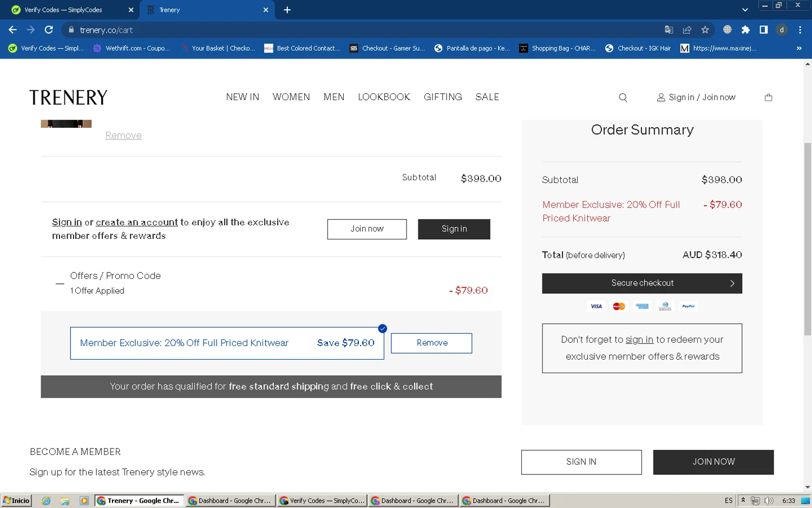This screenshot has height=508, width=812.
Task: Open the SALE menu
Action: pyautogui.click(x=487, y=97)
